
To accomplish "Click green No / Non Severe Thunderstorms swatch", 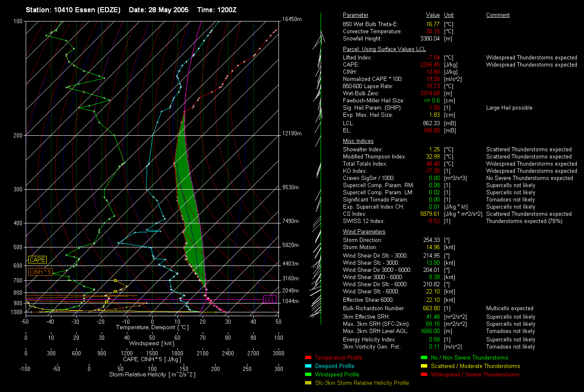I will (x=424, y=357).
